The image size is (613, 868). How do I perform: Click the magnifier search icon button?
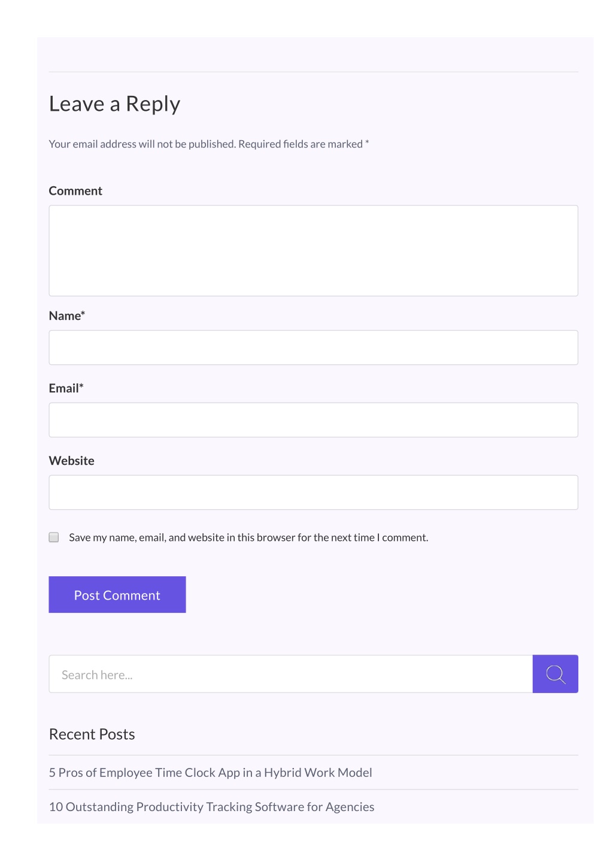555,674
